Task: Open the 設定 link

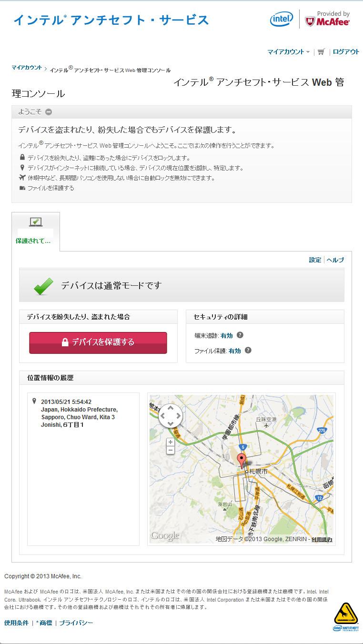Action: coord(315,260)
